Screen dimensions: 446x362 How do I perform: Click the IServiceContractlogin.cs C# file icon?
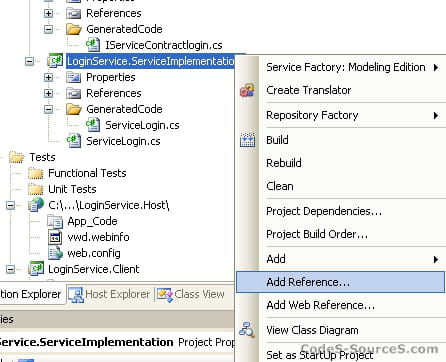tap(93, 45)
